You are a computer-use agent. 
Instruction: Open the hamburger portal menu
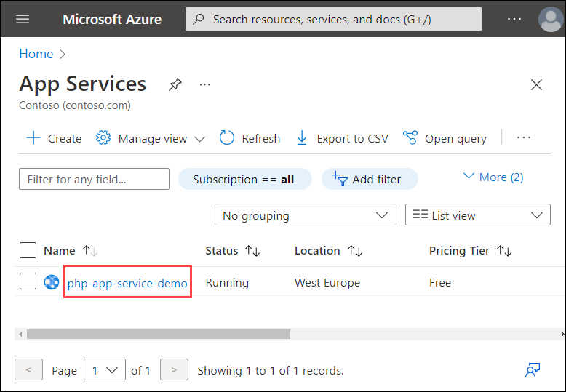[23, 19]
